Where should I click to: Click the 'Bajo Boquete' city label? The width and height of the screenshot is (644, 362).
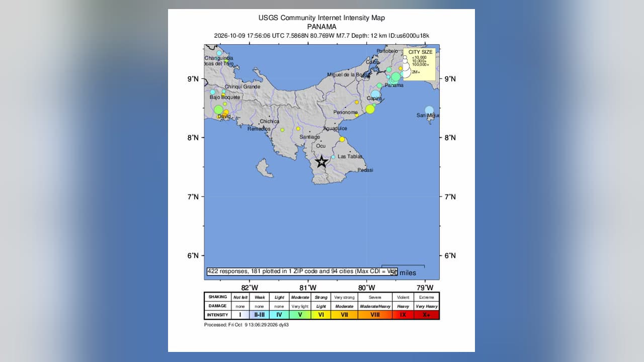point(225,97)
